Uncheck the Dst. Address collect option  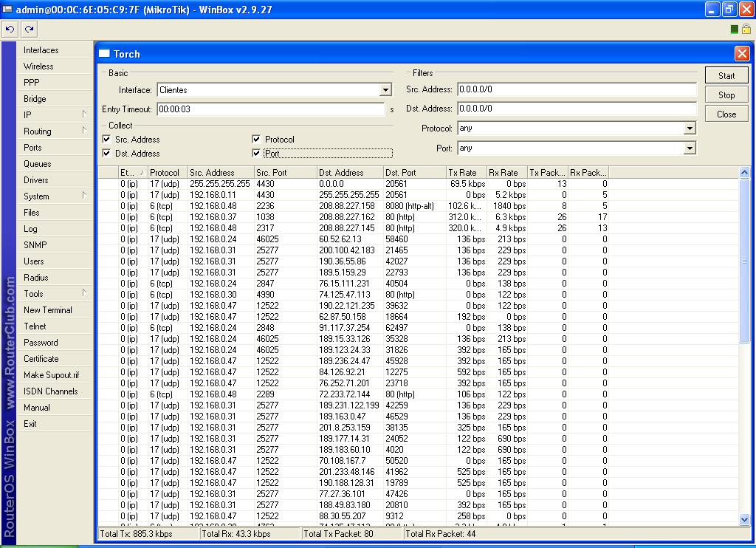coord(107,154)
